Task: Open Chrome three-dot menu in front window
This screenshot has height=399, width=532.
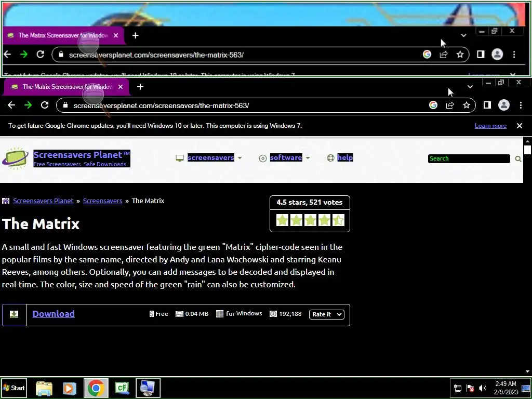Action: (x=521, y=105)
